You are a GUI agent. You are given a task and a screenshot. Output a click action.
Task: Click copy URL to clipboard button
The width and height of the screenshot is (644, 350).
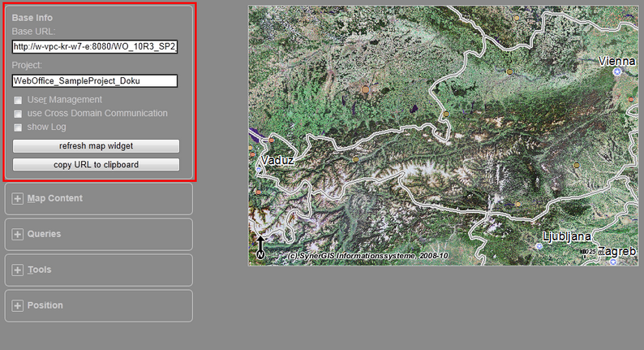pos(96,165)
